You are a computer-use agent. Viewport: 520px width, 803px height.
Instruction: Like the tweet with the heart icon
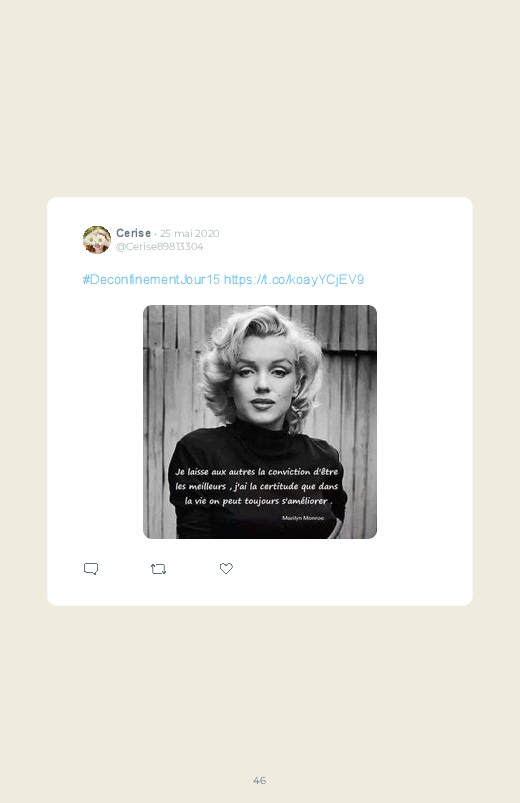coord(226,568)
